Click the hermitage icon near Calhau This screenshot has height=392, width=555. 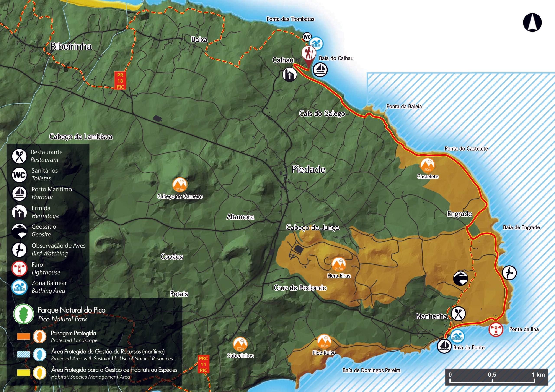[290, 75]
